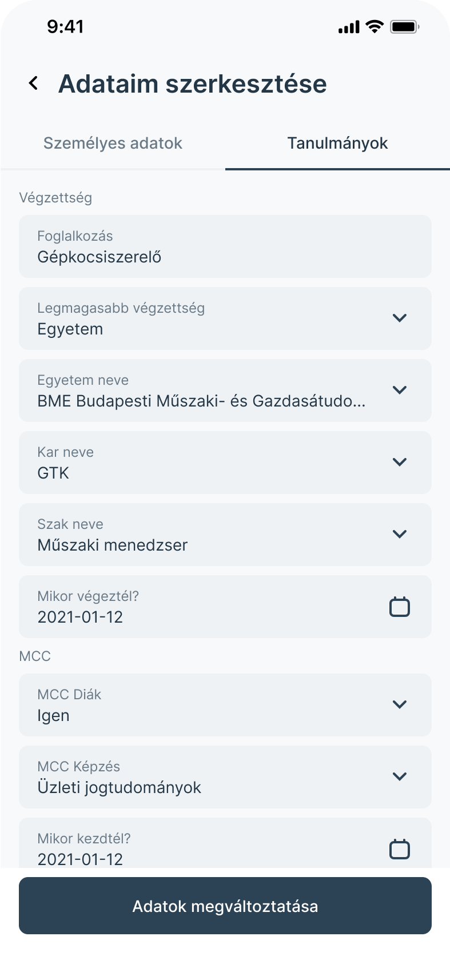Tap the back arrow icon
This screenshot has height=980, width=450.
(x=34, y=83)
